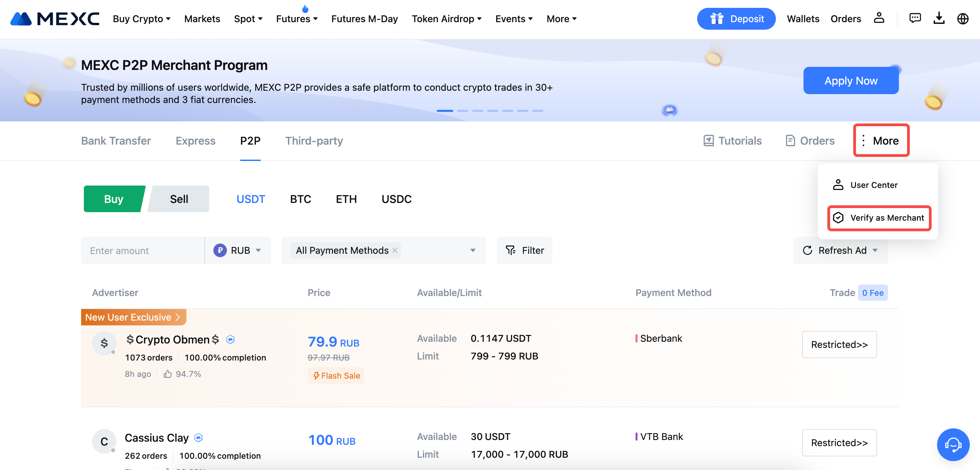
Task: Click the Orders document icon in P2P bar
Action: point(790,141)
